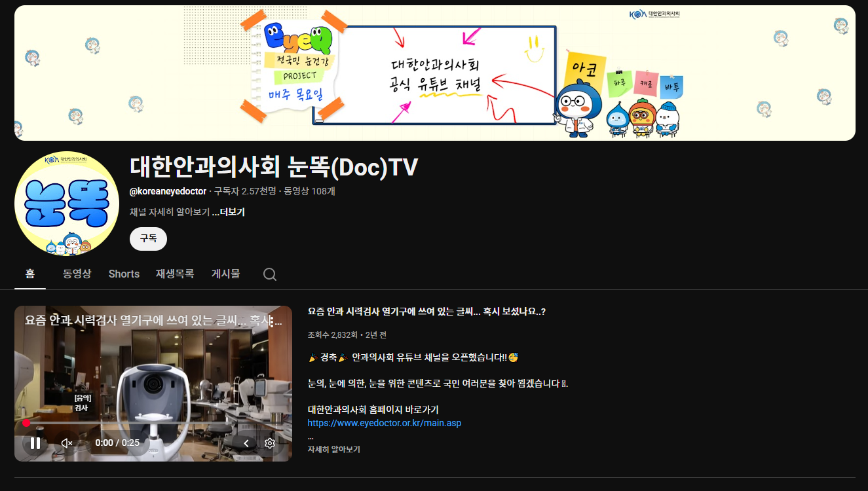
Task: Unmute the video with the speaker icon
Action: pyautogui.click(x=67, y=443)
